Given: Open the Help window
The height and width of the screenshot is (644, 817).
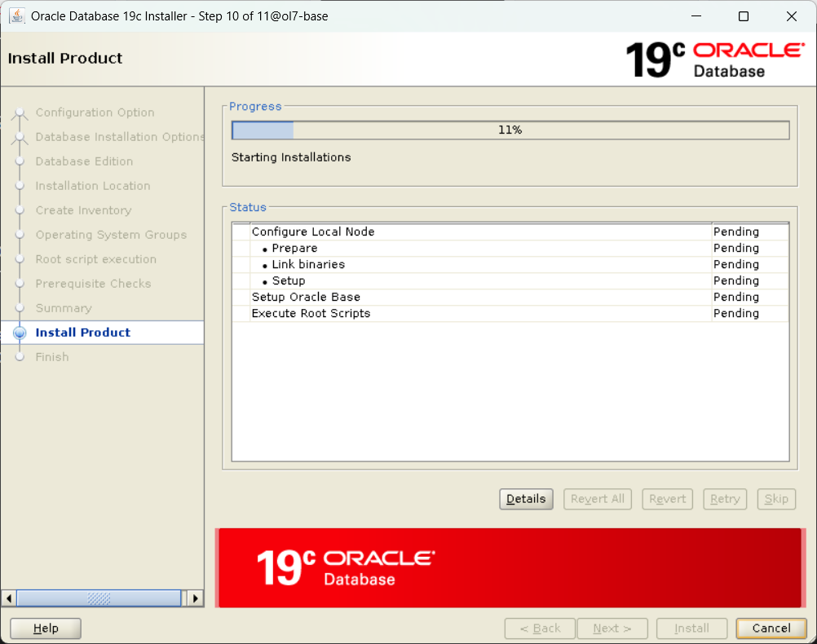Looking at the screenshot, I should click(x=46, y=628).
